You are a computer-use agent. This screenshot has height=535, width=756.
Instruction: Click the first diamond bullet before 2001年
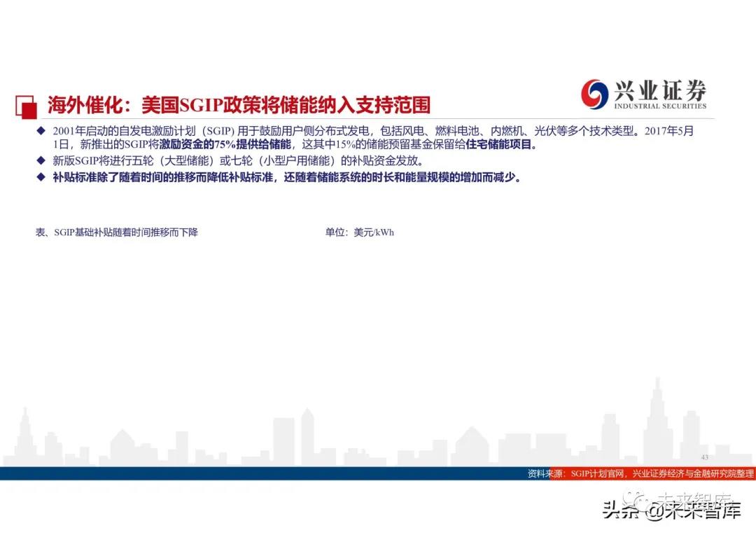point(40,132)
